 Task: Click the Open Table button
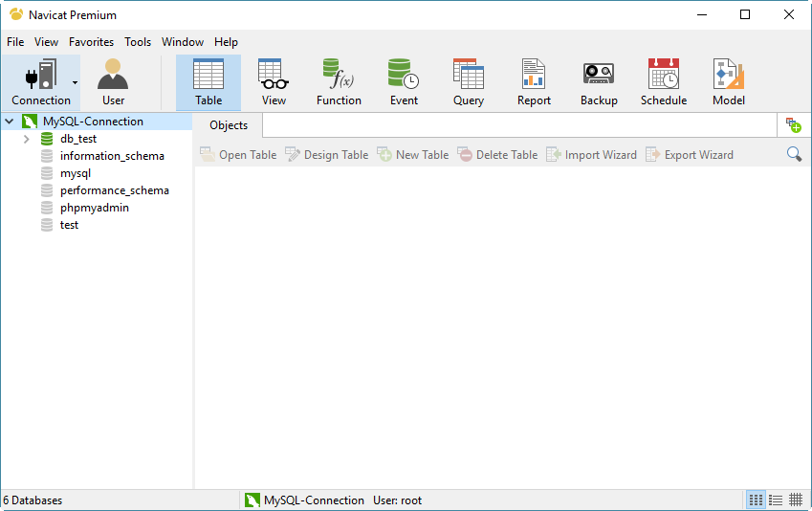pyautogui.click(x=238, y=154)
